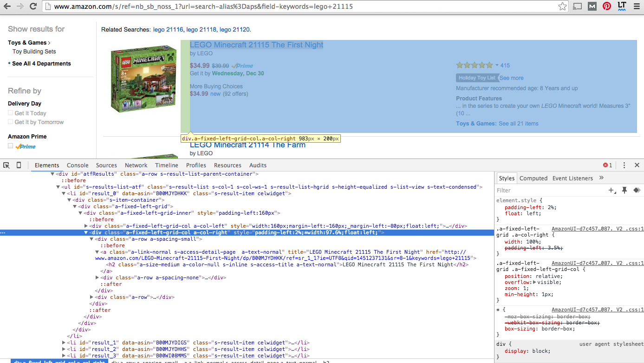Expand the result_1 li node
Viewport: 644px width, 363px height.
[64, 343]
